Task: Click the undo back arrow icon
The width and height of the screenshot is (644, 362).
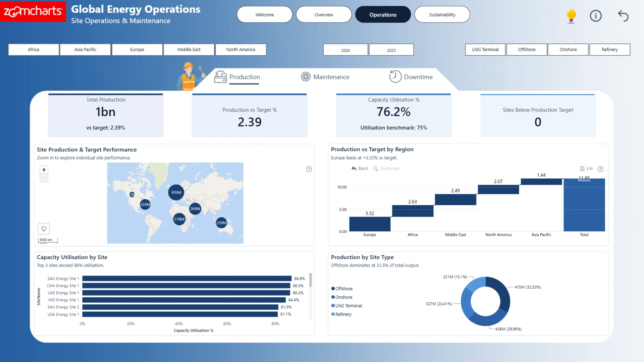Action: [x=623, y=16]
